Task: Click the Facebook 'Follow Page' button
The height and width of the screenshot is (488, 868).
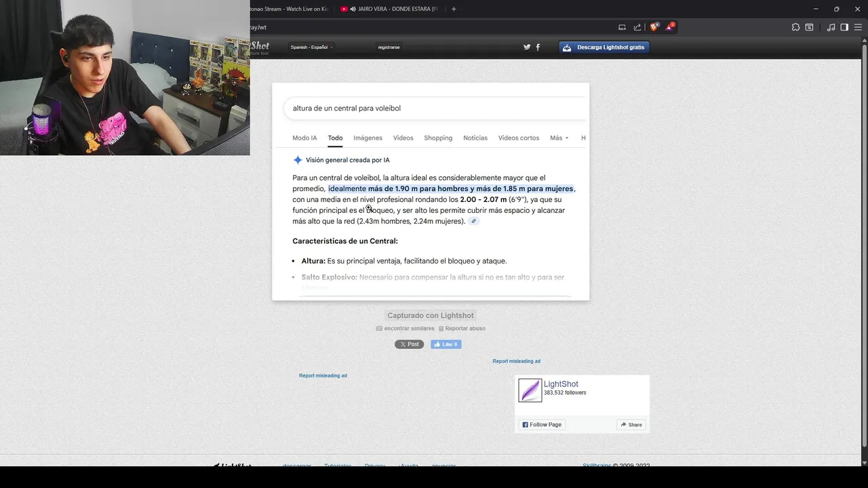Action: pyautogui.click(x=542, y=424)
